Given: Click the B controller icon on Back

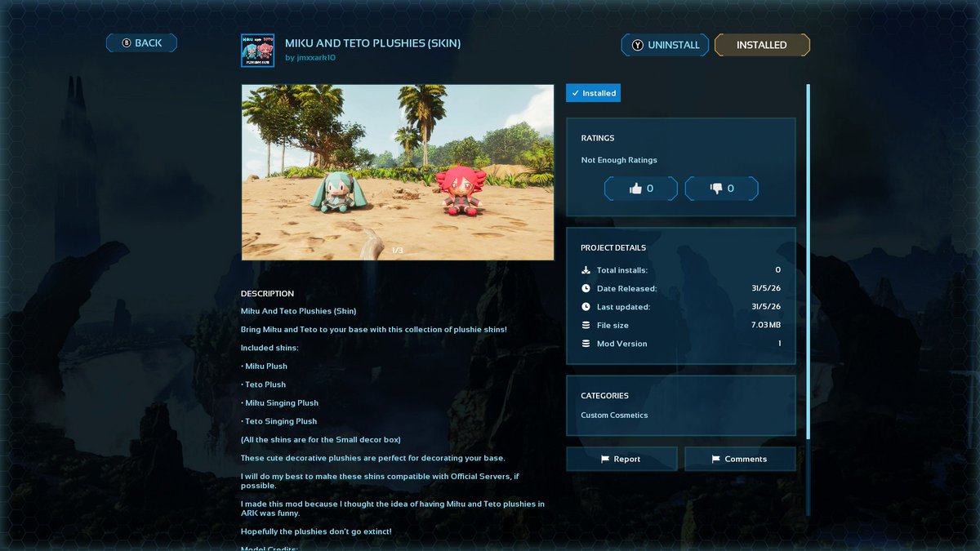Looking at the screenshot, I should coord(127,43).
